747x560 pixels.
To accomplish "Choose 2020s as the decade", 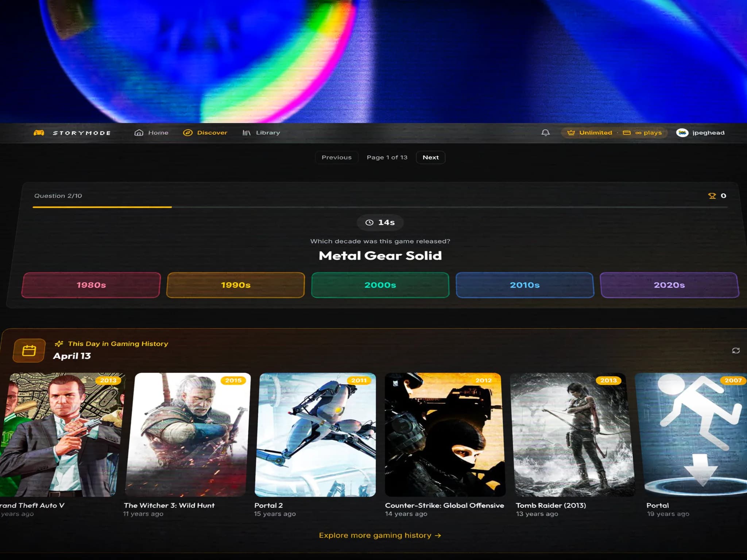I will click(669, 285).
